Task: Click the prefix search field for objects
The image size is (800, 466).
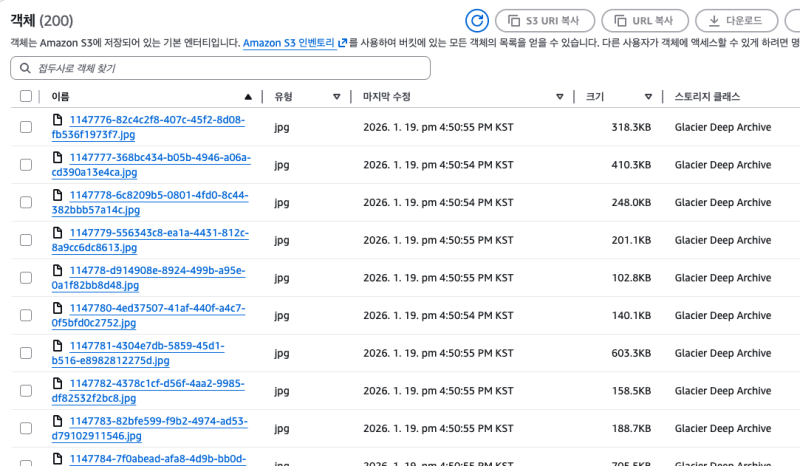Action: [x=220, y=68]
